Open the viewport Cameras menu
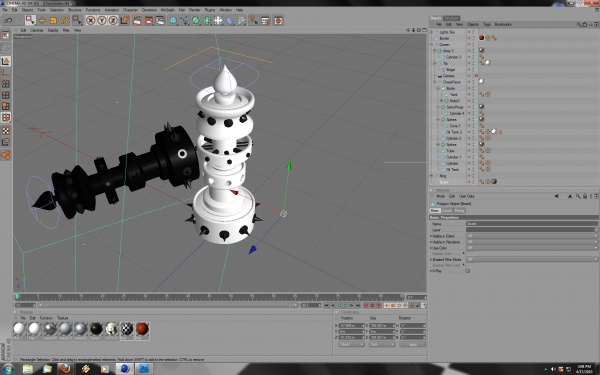 tap(36, 30)
